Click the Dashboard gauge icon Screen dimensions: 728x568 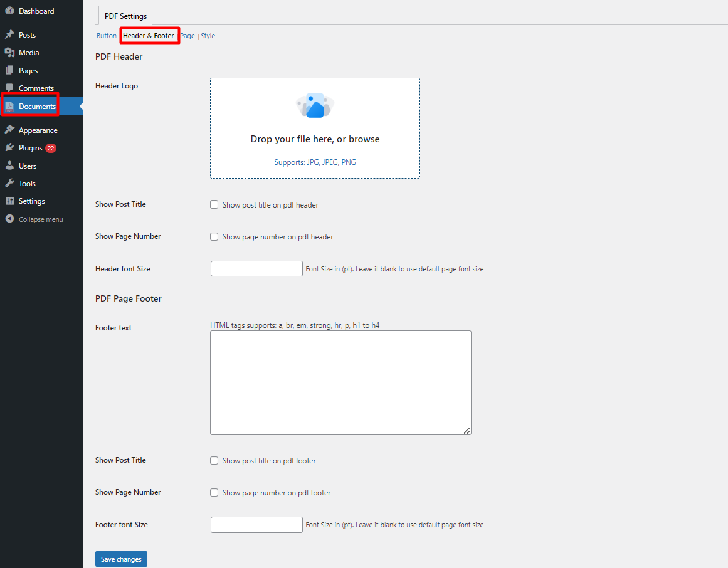coord(9,11)
